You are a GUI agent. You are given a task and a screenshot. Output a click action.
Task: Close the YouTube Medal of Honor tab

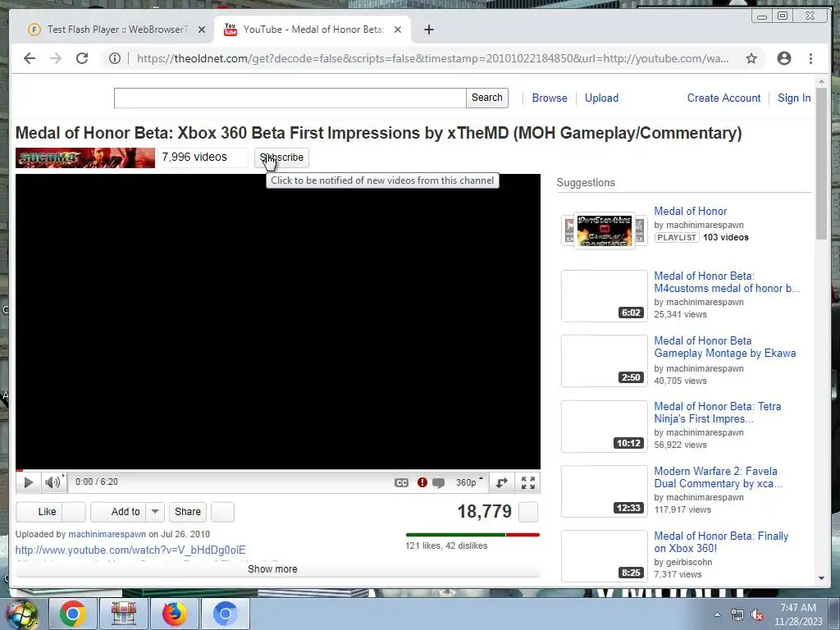pyautogui.click(x=398, y=30)
